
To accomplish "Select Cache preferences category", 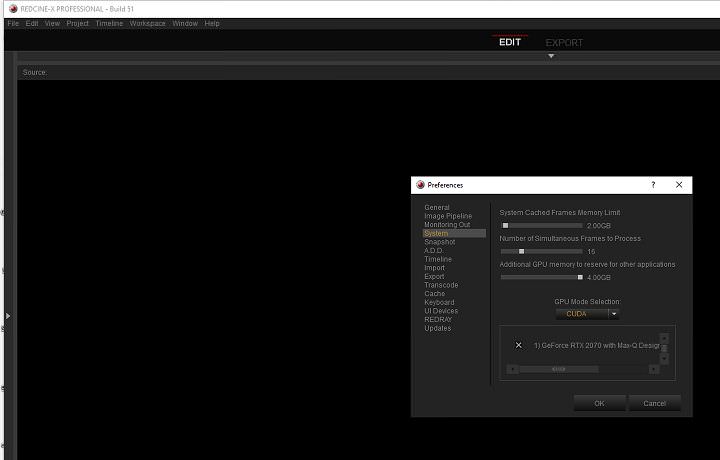I will (x=434, y=293).
